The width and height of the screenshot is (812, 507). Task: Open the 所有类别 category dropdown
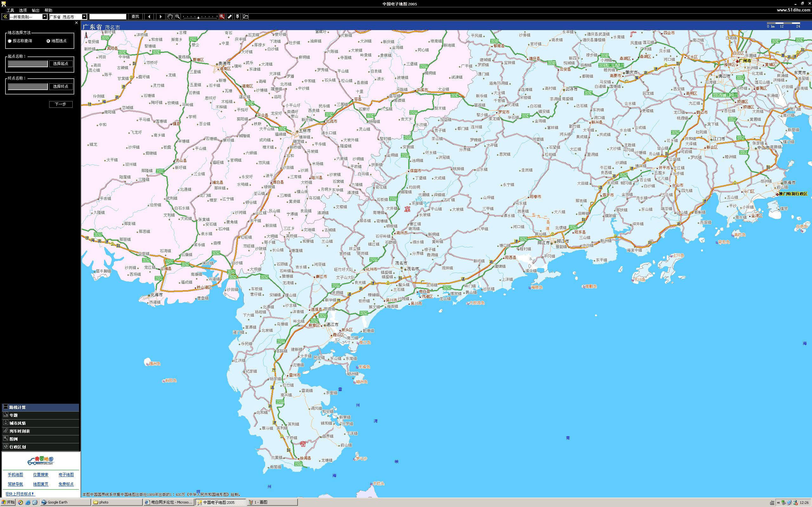[44, 17]
